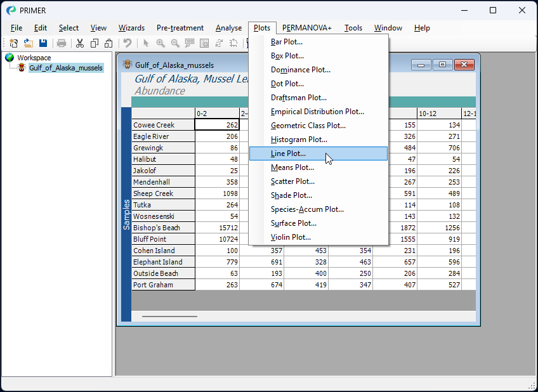Click the Print toolbar icon

click(x=62, y=43)
